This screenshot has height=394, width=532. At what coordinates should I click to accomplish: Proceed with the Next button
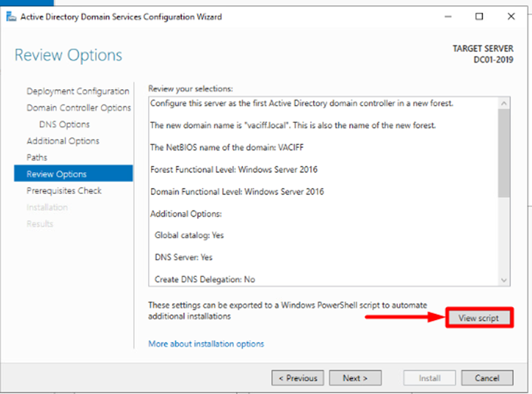click(355, 378)
